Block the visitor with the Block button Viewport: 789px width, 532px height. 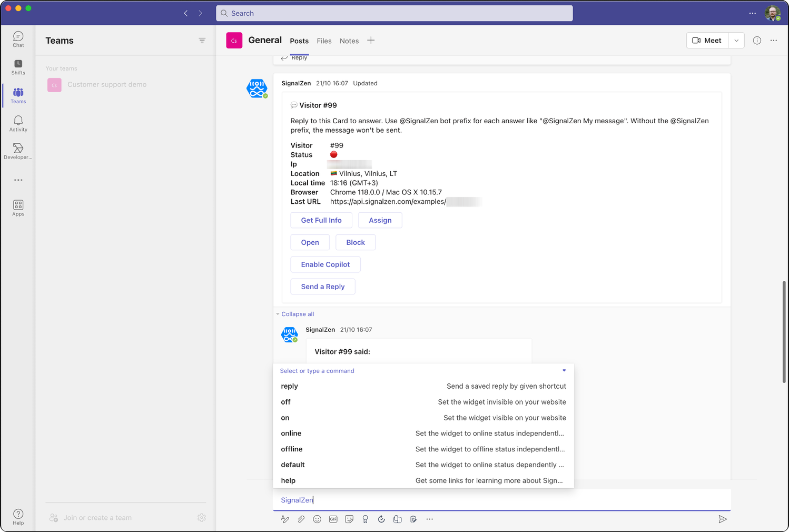[356, 242]
